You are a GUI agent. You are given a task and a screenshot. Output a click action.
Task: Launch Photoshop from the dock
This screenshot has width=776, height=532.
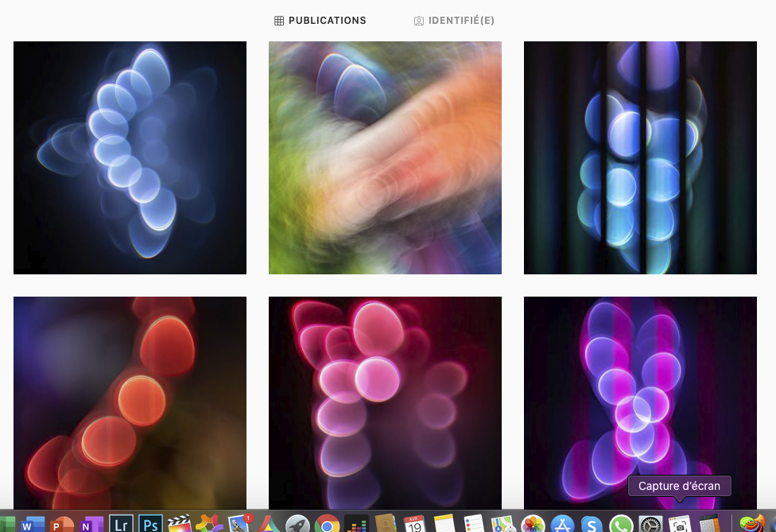(x=150, y=524)
